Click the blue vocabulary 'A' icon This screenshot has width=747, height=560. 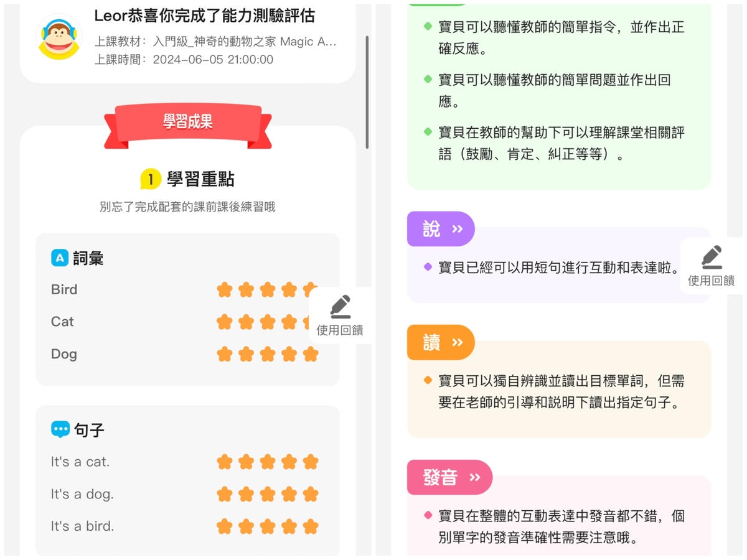click(x=60, y=258)
